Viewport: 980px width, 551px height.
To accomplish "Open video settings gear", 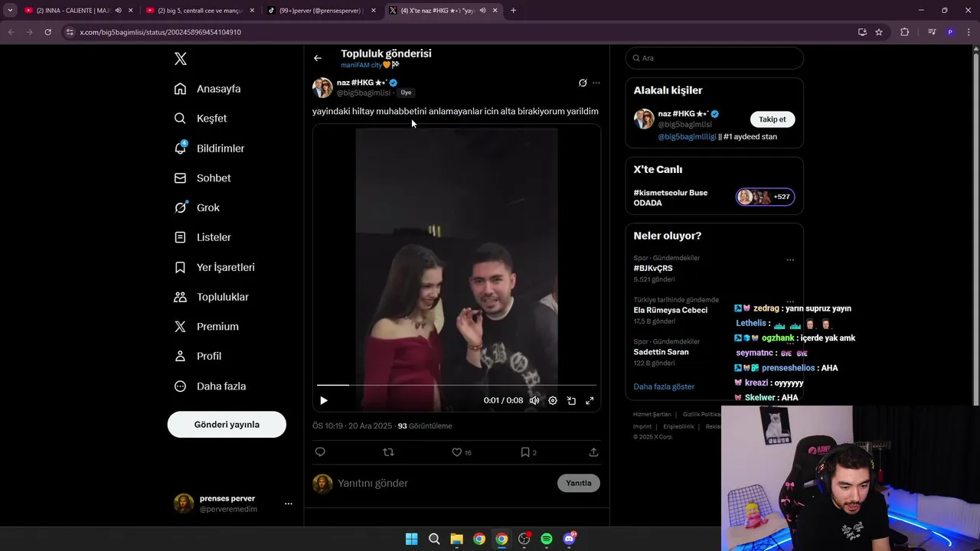I will coord(553,400).
